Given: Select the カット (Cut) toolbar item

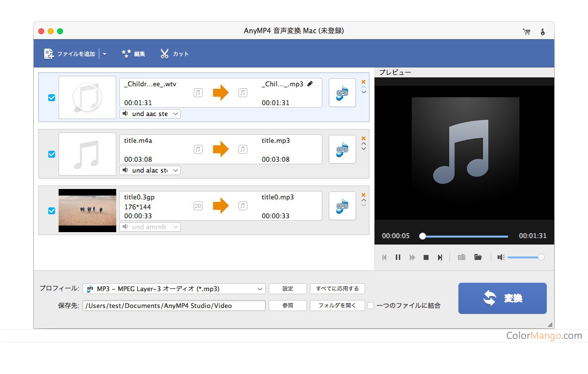Looking at the screenshot, I should (174, 54).
